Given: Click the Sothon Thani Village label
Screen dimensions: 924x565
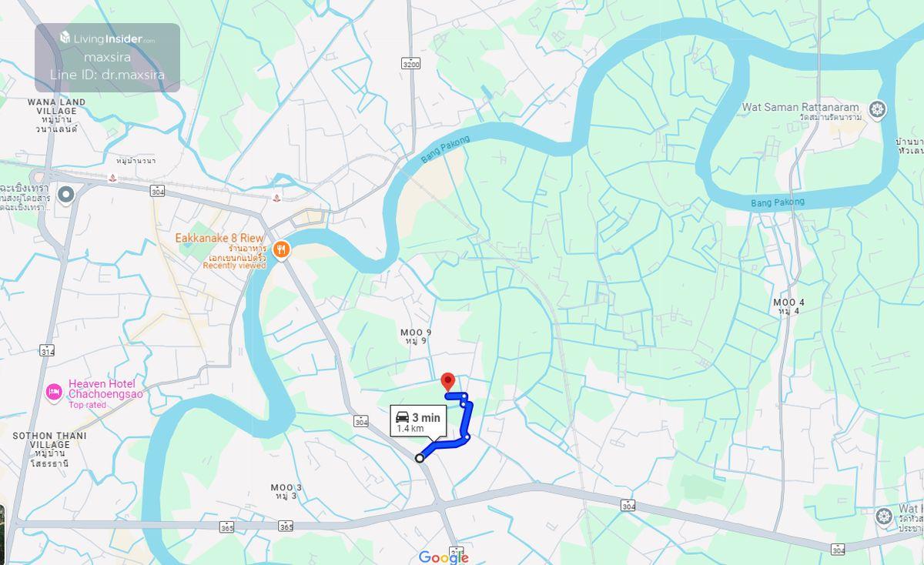Looking at the screenshot, I should tap(49, 450).
